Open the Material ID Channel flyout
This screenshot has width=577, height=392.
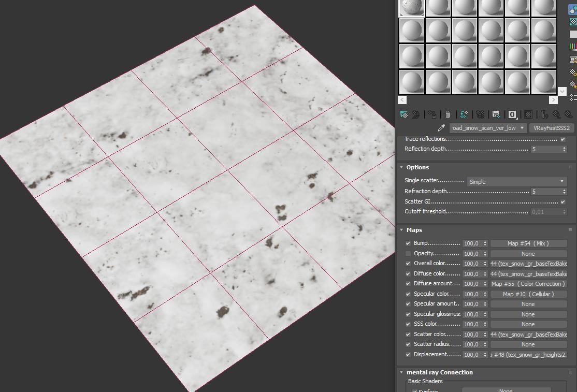512,115
